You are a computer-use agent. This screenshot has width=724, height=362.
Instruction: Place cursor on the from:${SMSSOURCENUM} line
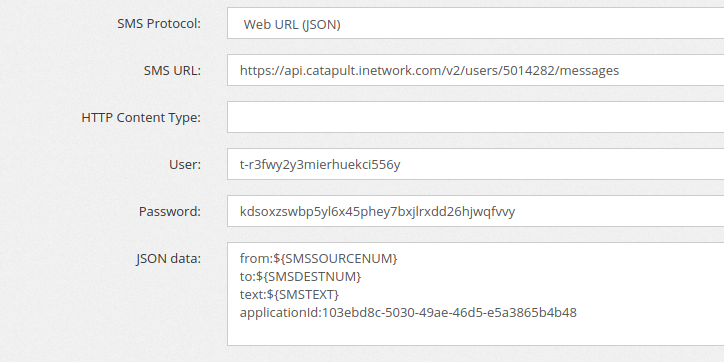point(319,258)
